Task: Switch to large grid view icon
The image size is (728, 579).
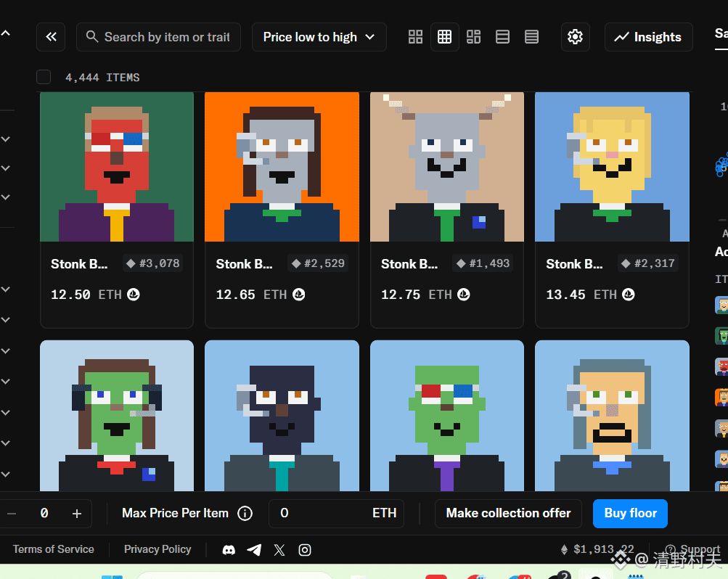Action: tap(416, 37)
